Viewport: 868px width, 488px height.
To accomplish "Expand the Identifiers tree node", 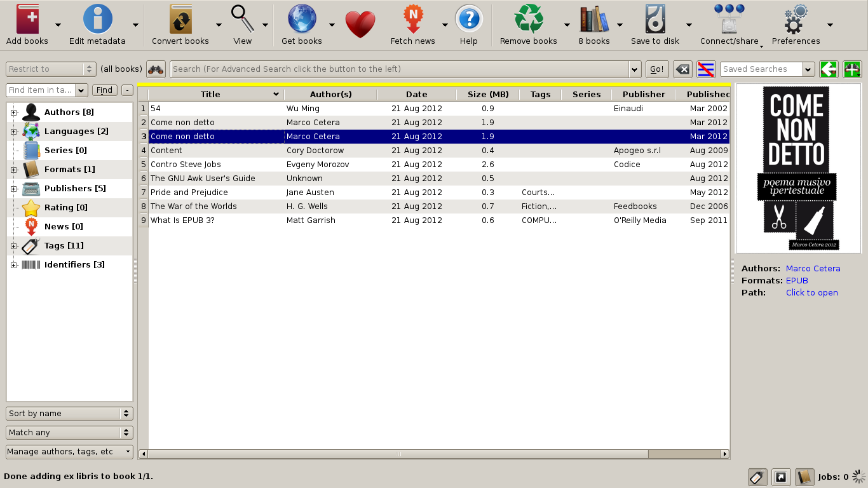I will click(13, 265).
